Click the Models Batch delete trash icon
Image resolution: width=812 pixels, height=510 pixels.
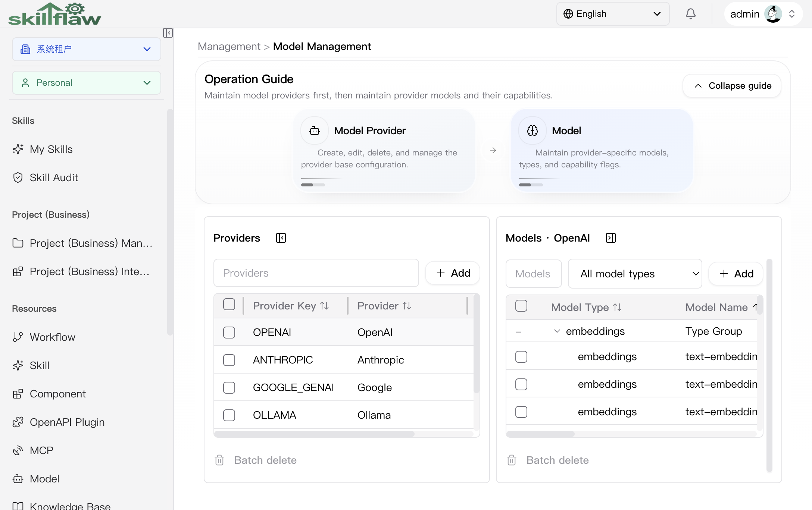(x=512, y=460)
